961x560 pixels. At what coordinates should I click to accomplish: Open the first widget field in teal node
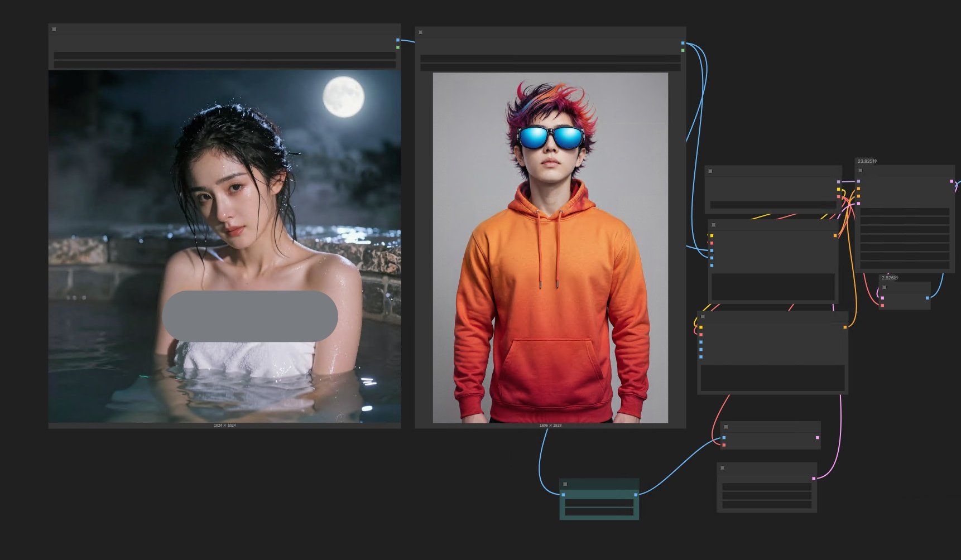tap(599, 503)
